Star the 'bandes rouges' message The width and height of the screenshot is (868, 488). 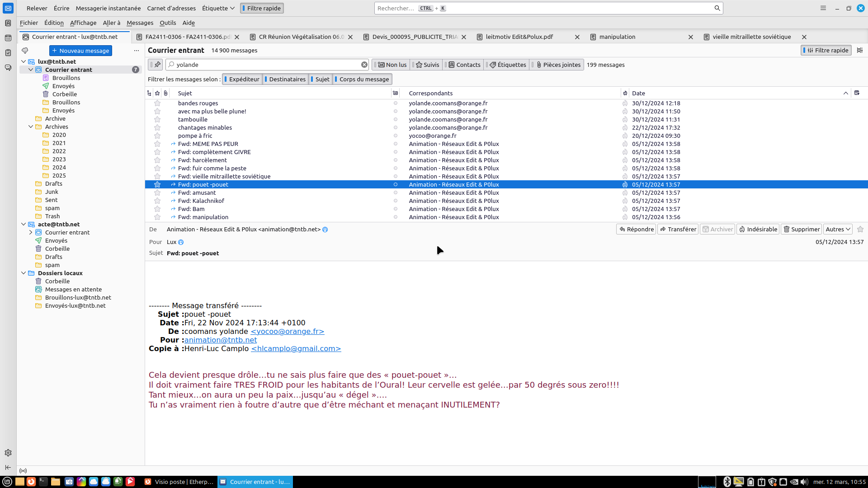tap(157, 103)
